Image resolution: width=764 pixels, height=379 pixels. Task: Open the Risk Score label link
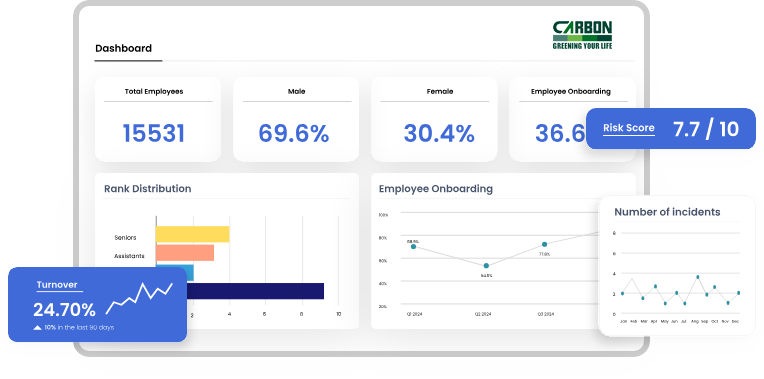[629, 128]
